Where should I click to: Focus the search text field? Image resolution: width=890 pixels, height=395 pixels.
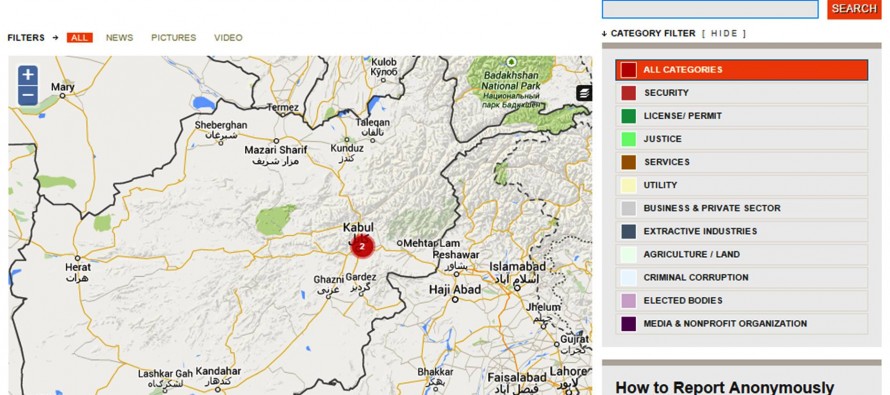(710, 9)
